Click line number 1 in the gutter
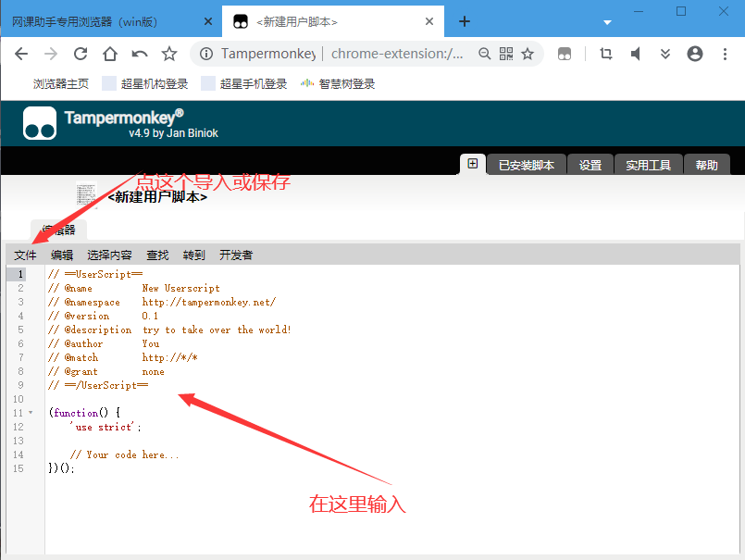Image resolution: width=745 pixels, height=560 pixels. click(x=20, y=274)
